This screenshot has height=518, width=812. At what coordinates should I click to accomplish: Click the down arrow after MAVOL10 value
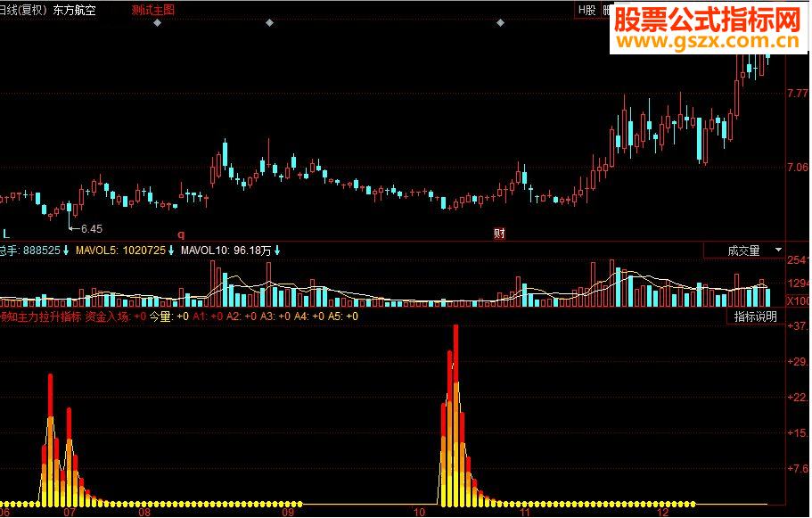[277, 251]
